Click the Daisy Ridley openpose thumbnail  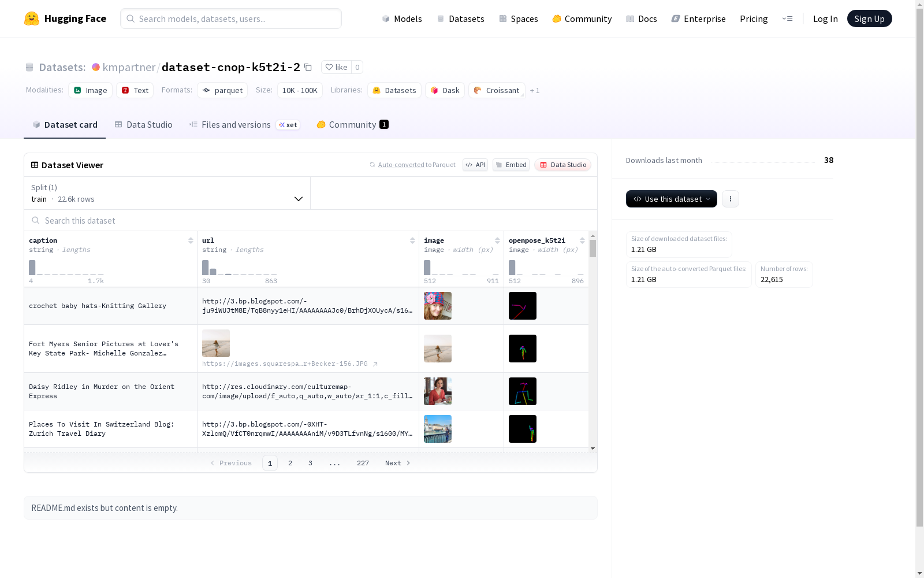pyautogui.click(x=523, y=391)
